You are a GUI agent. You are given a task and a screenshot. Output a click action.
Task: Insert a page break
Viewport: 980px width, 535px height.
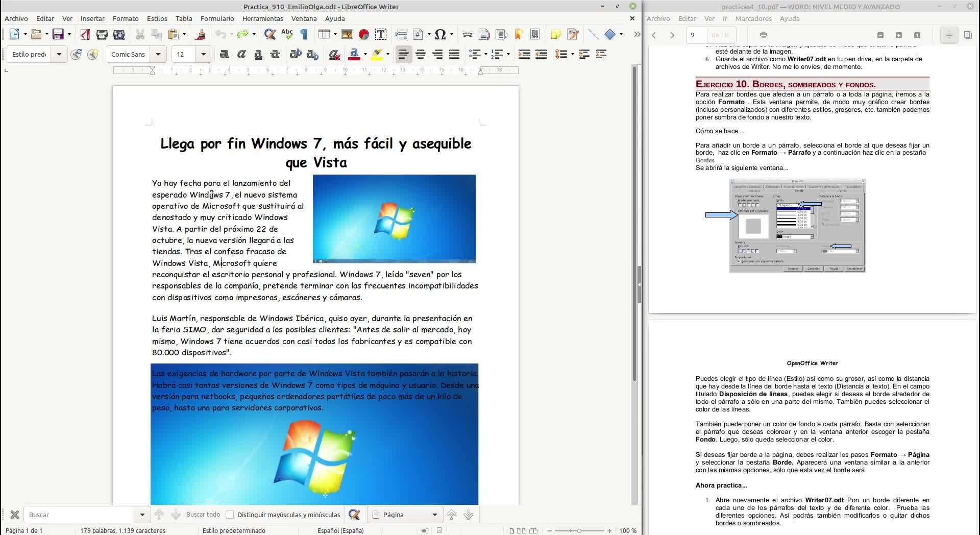pyautogui.click(x=401, y=34)
